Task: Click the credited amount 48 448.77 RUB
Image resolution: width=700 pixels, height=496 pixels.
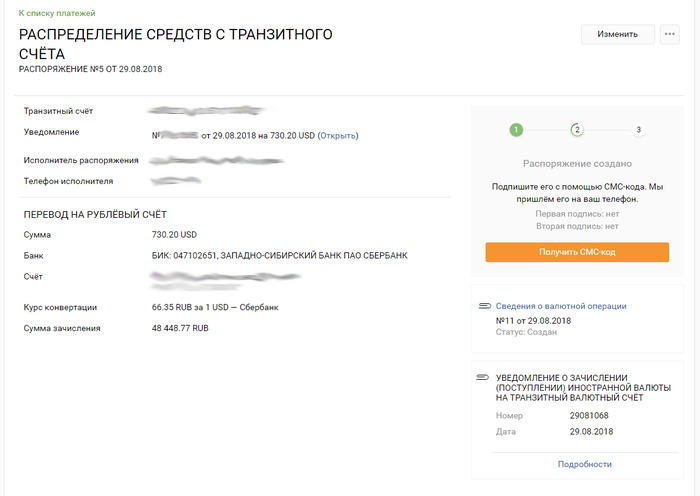Action: (180, 328)
